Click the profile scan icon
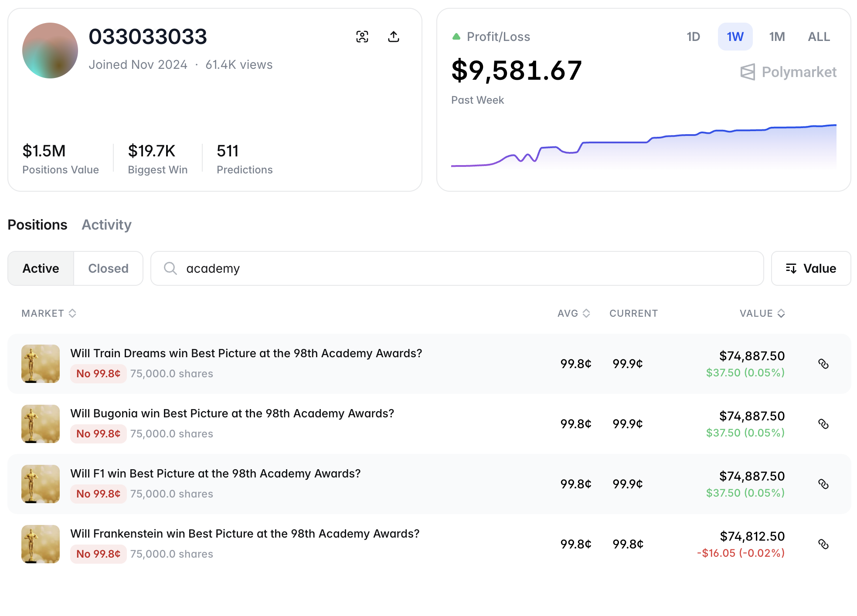857x616 pixels. click(362, 37)
